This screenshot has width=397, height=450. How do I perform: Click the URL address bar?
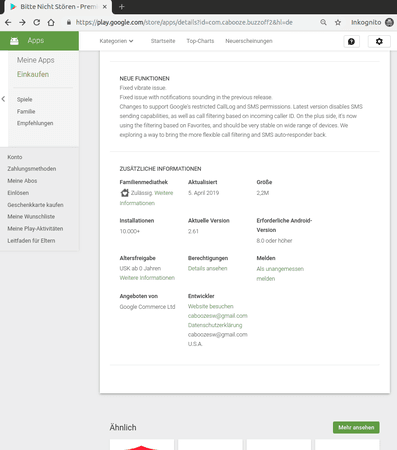pyautogui.click(x=184, y=22)
